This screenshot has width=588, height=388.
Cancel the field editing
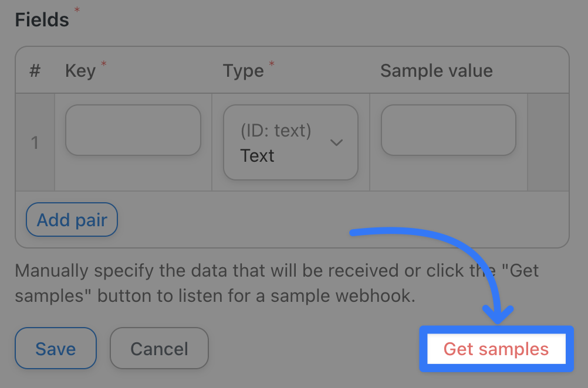[x=159, y=349]
